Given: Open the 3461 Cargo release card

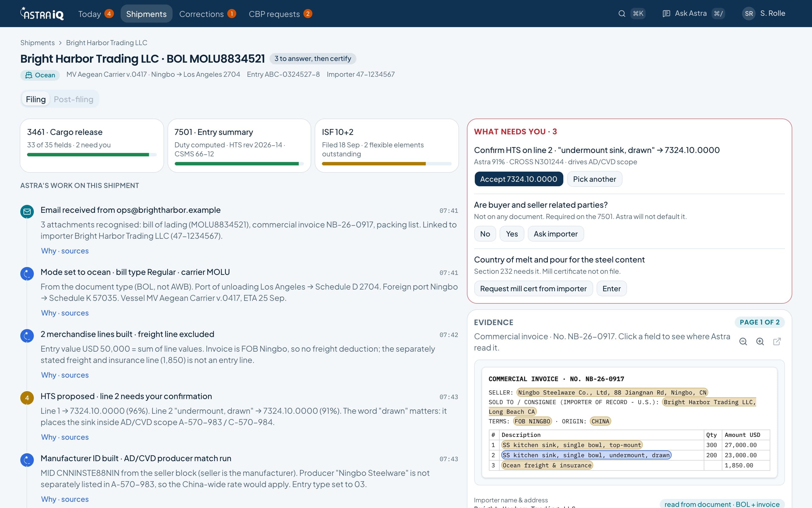Looking at the screenshot, I should pos(92,145).
